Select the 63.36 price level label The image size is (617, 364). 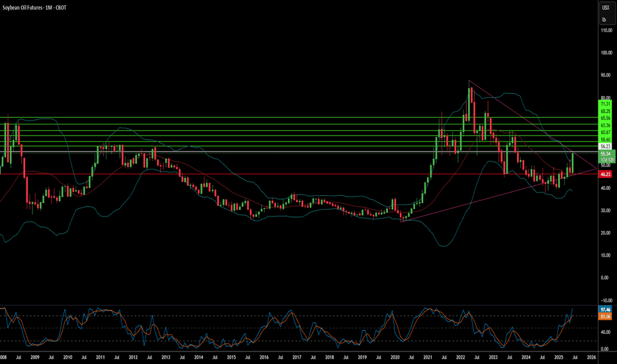605,125
